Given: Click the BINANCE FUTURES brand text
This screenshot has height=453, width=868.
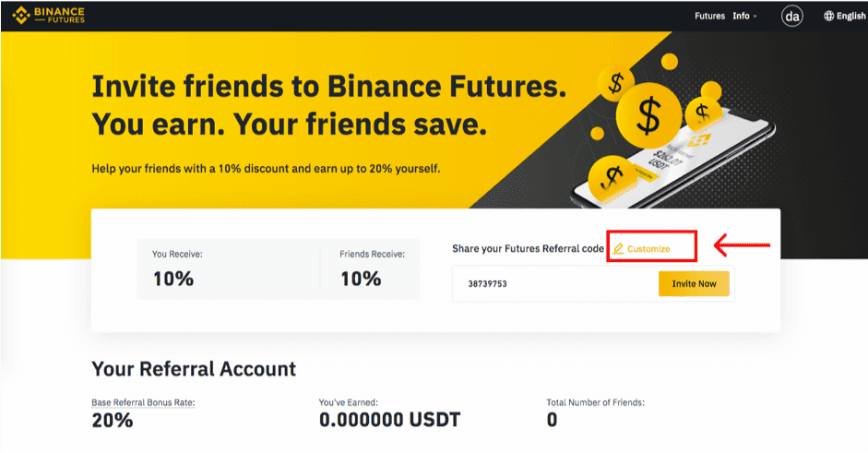Looking at the screenshot, I should tap(59, 16).
